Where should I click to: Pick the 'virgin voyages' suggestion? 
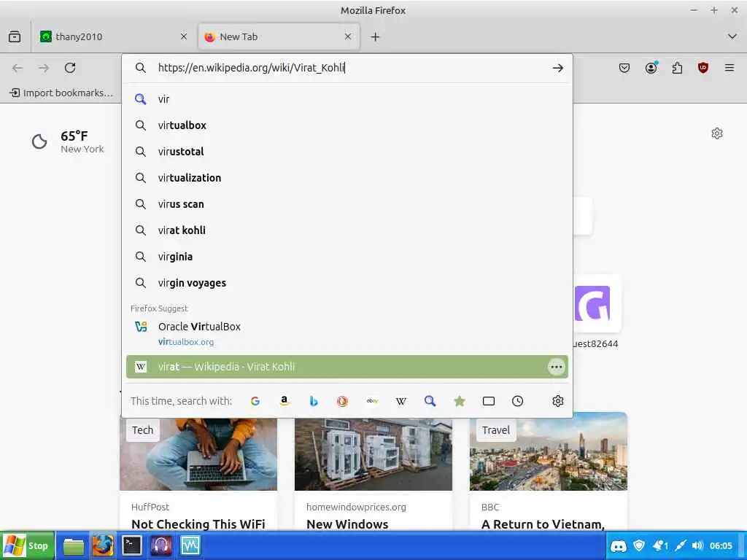[347, 283]
